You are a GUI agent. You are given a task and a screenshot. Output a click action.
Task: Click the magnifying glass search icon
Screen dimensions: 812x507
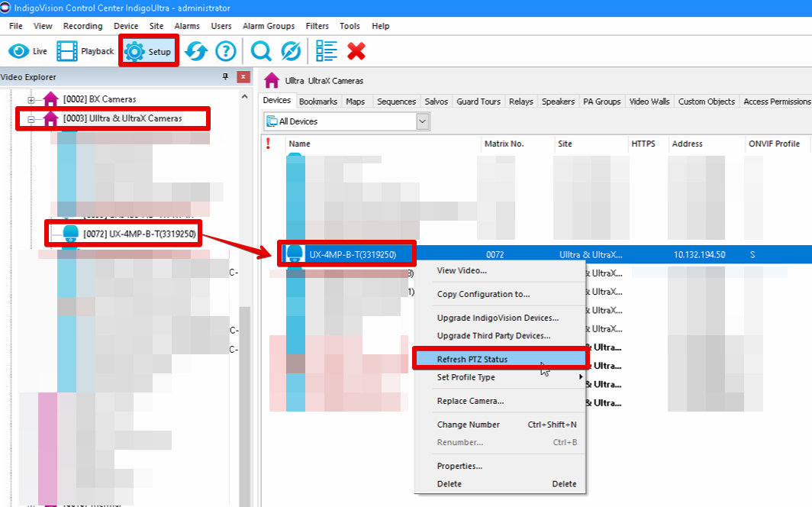coord(261,51)
